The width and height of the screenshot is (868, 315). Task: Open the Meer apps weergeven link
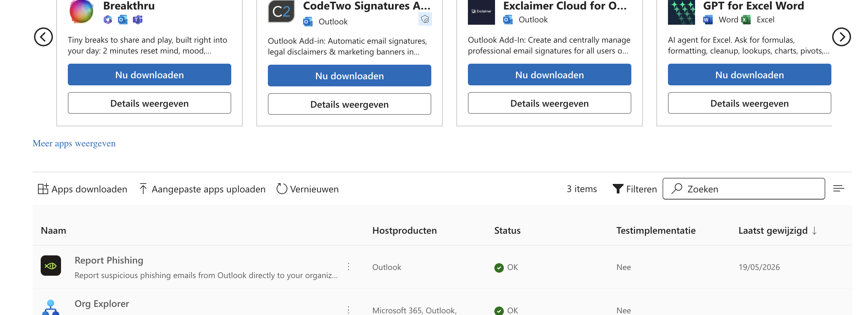click(74, 143)
